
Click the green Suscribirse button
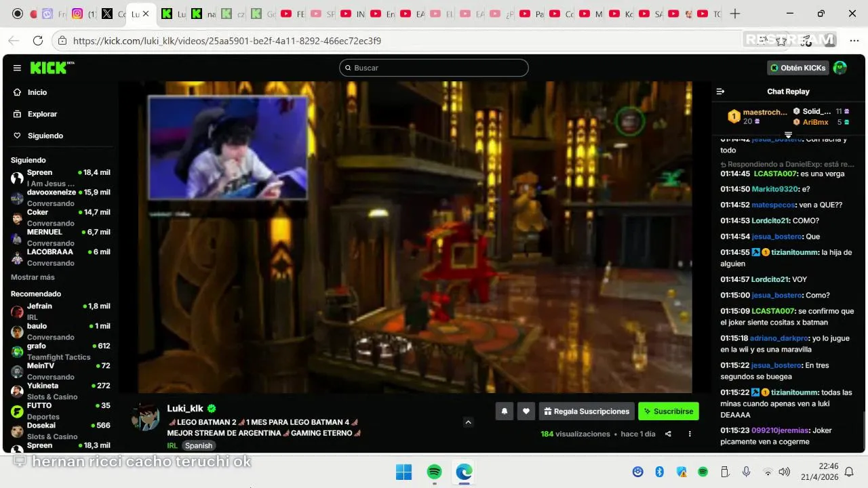(x=669, y=411)
